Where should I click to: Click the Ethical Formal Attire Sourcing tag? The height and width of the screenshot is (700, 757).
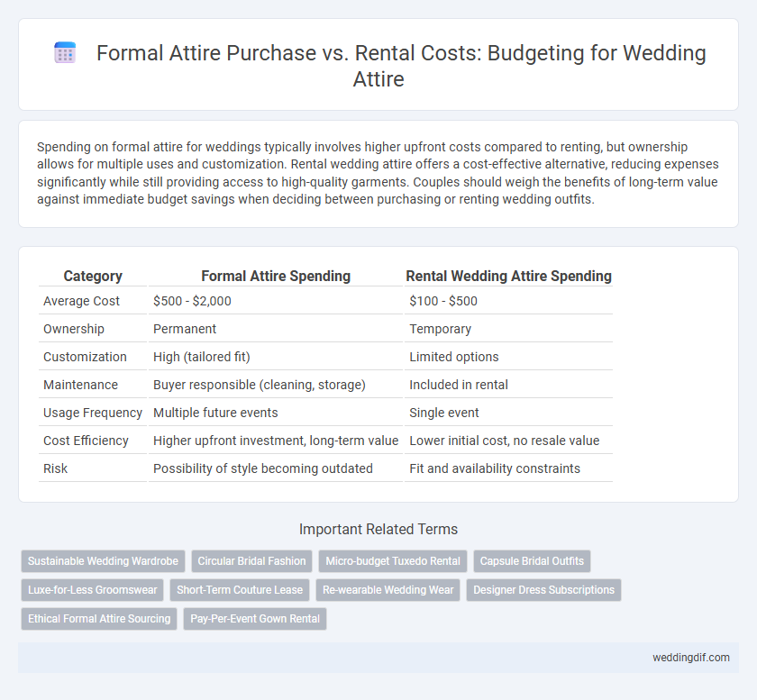pos(99,619)
